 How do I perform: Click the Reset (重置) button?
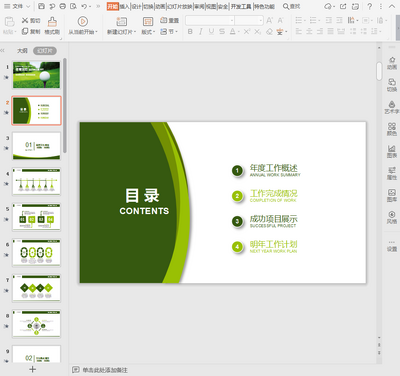coord(169,20)
